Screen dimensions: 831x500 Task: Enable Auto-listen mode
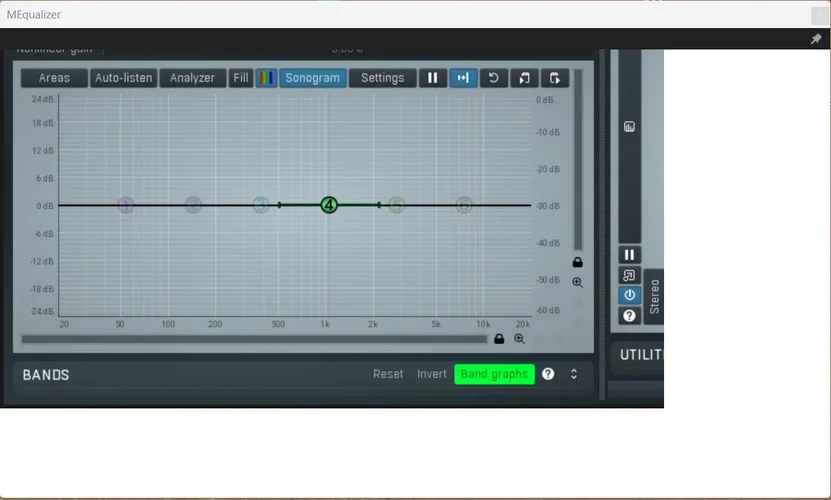tap(123, 78)
